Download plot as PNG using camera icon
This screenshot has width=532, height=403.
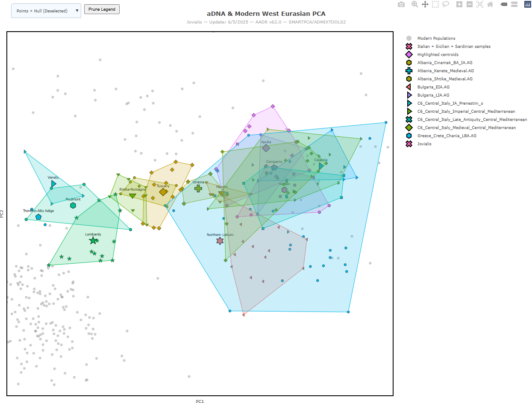[x=401, y=4]
